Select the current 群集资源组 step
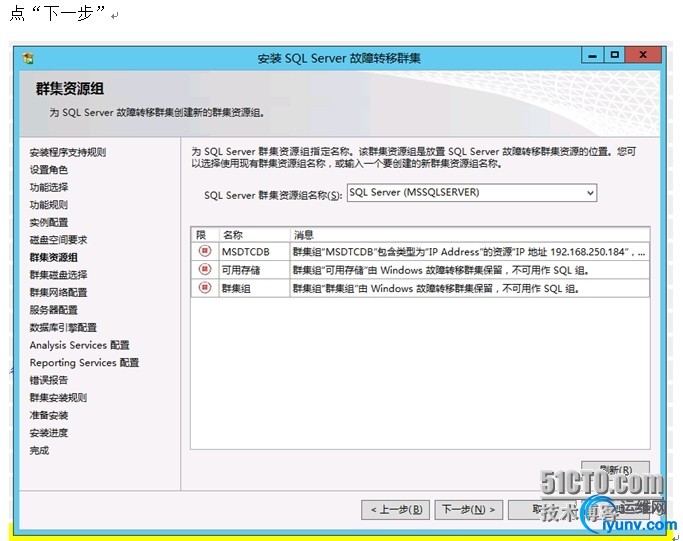The image size is (683, 541). point(53,257)
